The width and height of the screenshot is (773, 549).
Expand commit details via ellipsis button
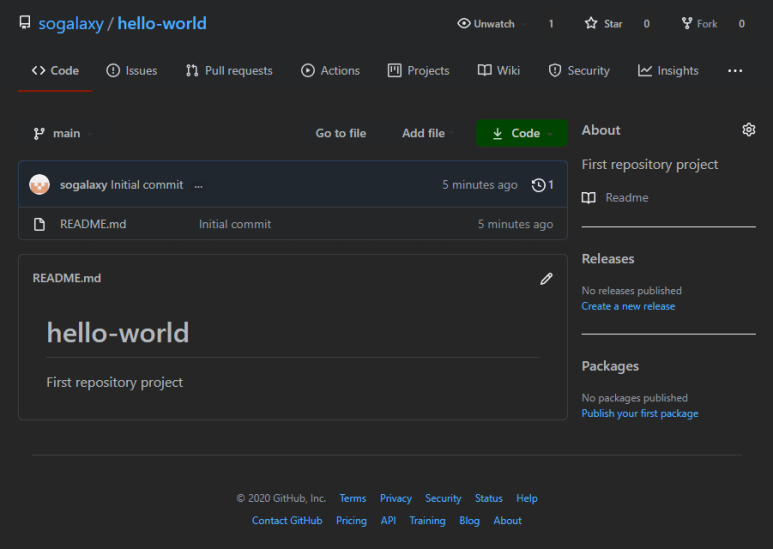coord(199,186)
